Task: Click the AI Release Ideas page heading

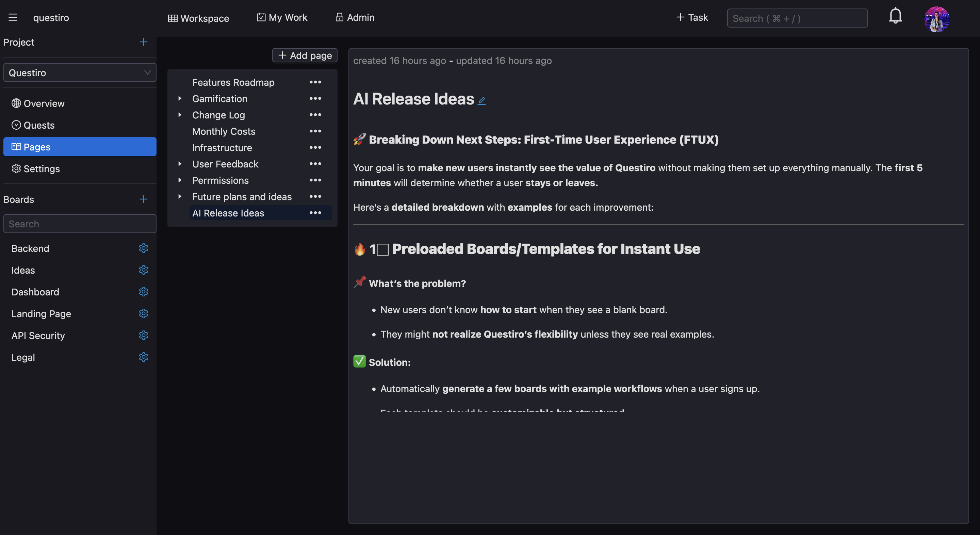Action: [x=413, y=99]
